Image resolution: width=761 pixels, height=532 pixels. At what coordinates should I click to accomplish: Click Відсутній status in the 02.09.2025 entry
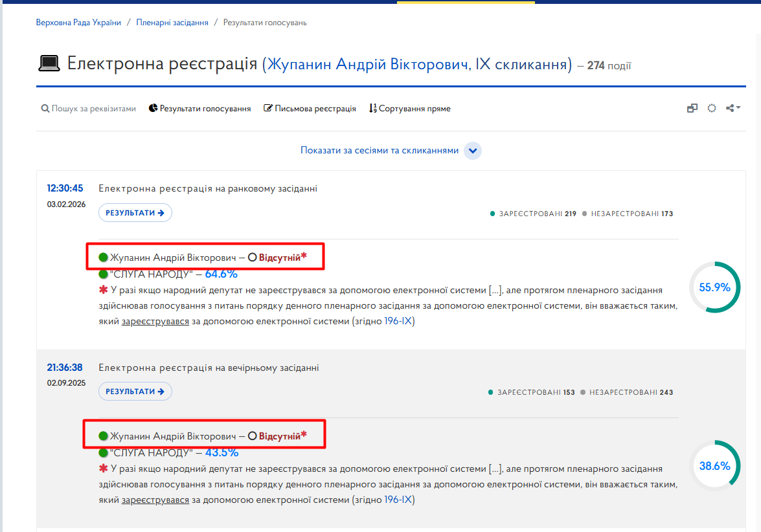click(280, 436)
